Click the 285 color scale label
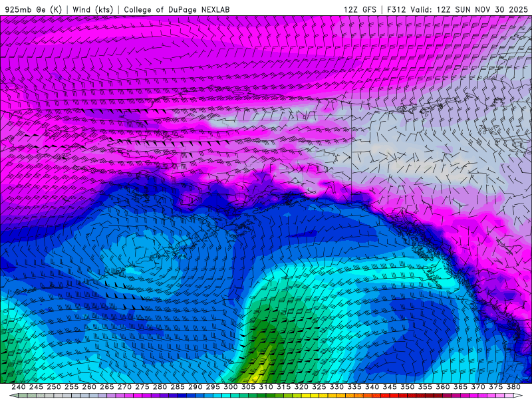The height and width of the screenshot is (399, 532). tap(178, 387)
